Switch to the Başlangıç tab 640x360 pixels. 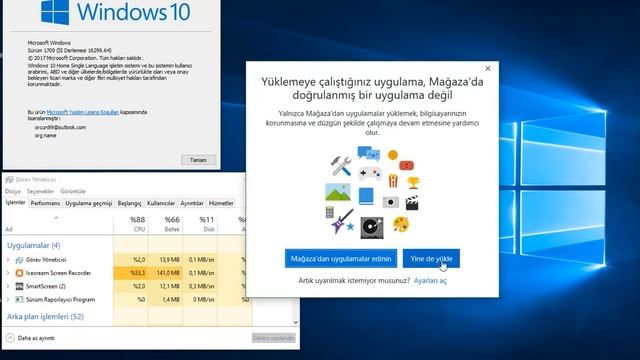129,203
